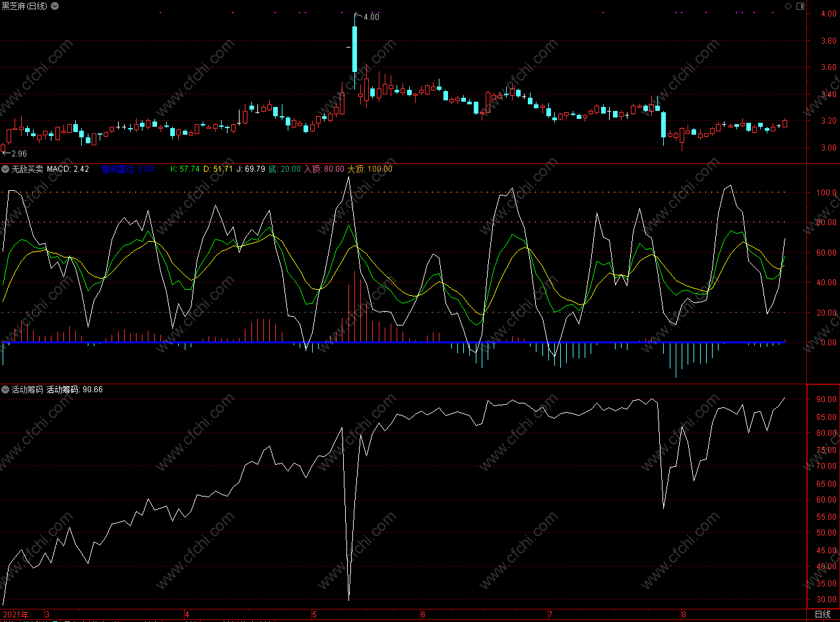Click the 警戒雷达 0.00 label
This screenshot has width=840, height=622.
point(127,169)
